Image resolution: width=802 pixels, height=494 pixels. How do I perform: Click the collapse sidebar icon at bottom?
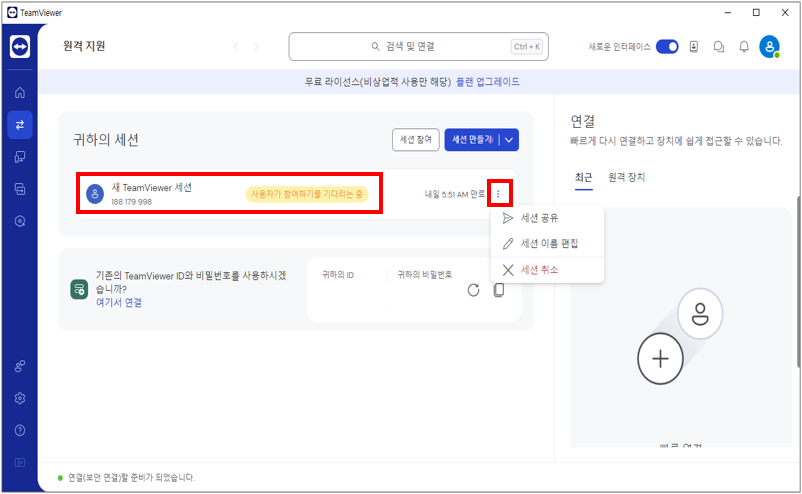[x=20, y=463]
